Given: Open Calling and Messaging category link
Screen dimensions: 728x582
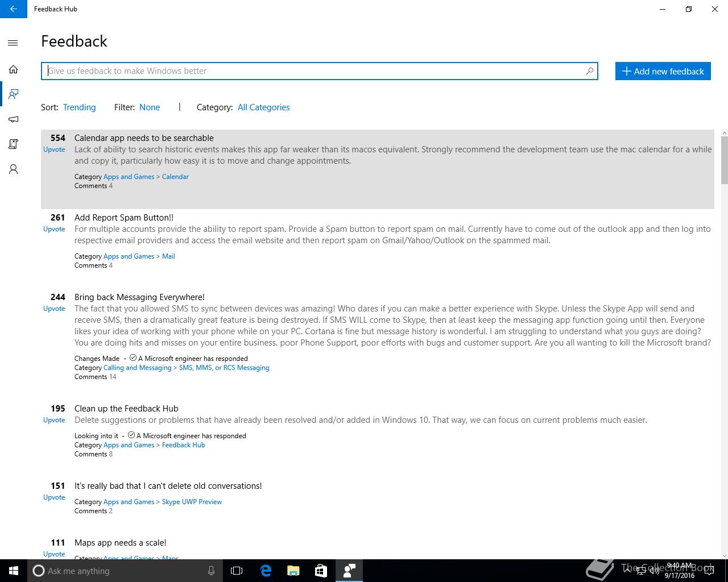Looking at the screenshot, I should point(137,368).
